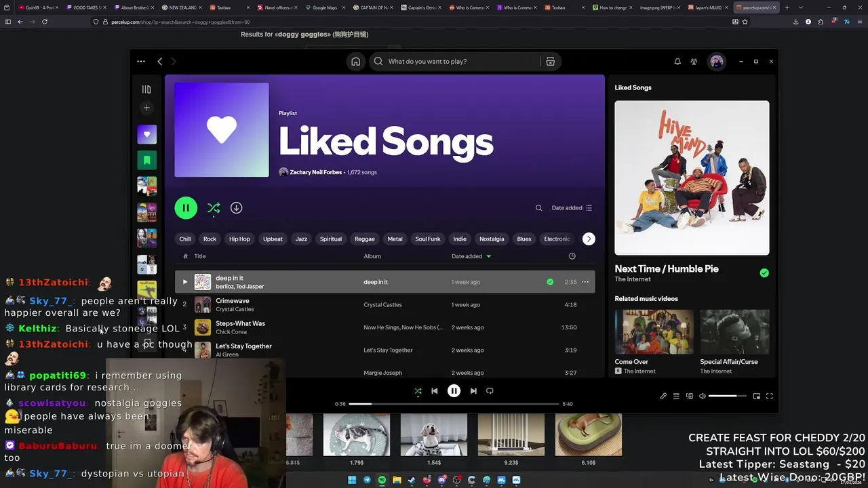868x488 pixels.
Task: Open the Date added sort dropdown
Action: pyautogui.click(x=572, y=208)
